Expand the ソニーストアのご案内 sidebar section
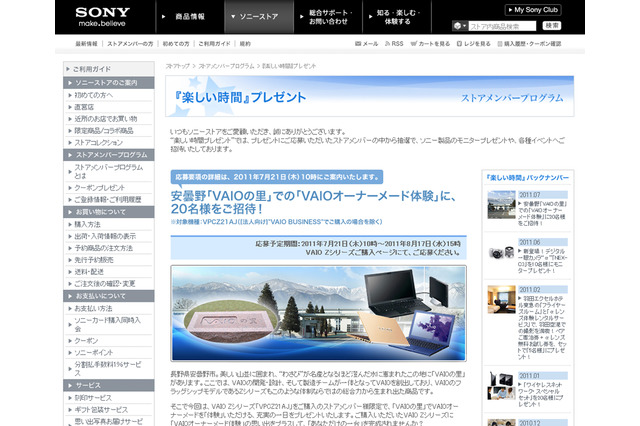640x426 pixels. [x=109, y=83]
